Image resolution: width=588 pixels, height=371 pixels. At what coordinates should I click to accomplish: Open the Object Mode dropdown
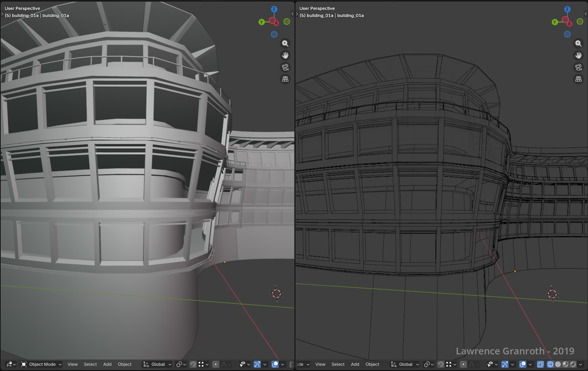[42, 364]
